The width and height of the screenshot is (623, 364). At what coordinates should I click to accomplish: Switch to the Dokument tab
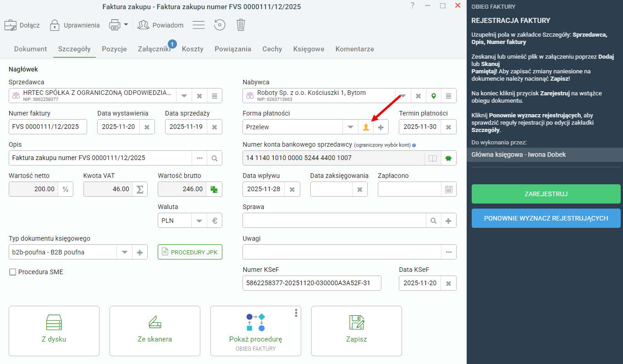[x=31, y=49]
